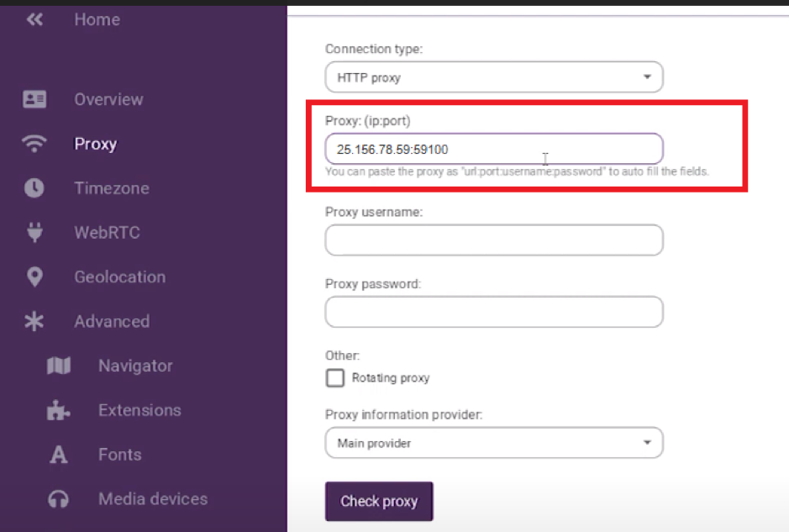Click the HTTP proxy dropdown arrow
This screenshot has height=532, width=789.
(x=647, y=77)
